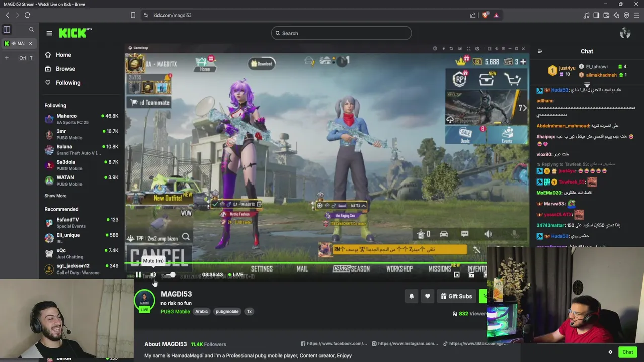Select WATAN channel in sidebar
Image resolution: width=644 pixels, height=362 pixels.
82,180
